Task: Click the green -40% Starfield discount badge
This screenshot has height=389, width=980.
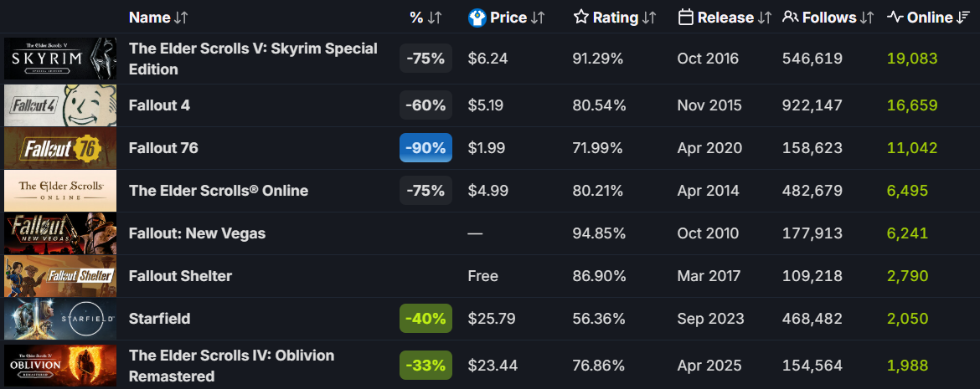Action: (426, 319)
